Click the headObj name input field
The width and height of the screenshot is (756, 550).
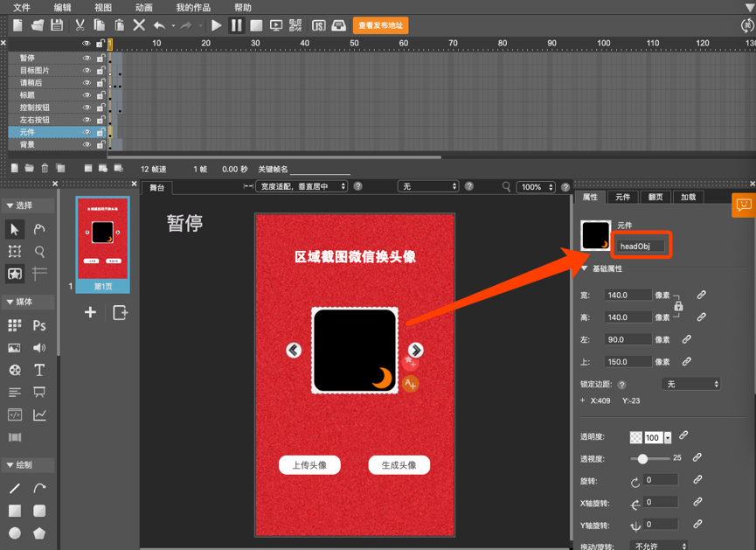click(641, 246)
